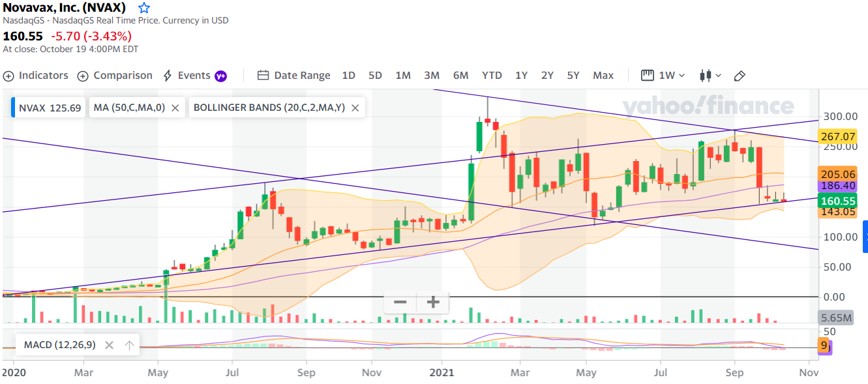Screen dimensions: 868x384
Task: Open the blue side tab at right edge
Action: [865, 237]
